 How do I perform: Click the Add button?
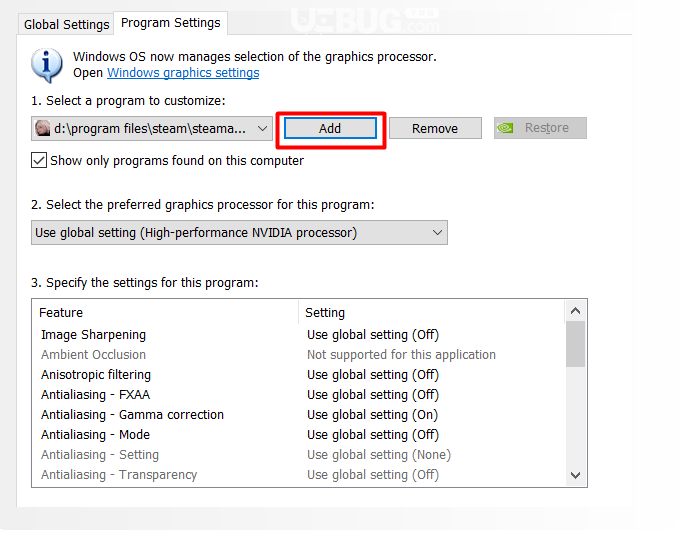click(330, 128)
